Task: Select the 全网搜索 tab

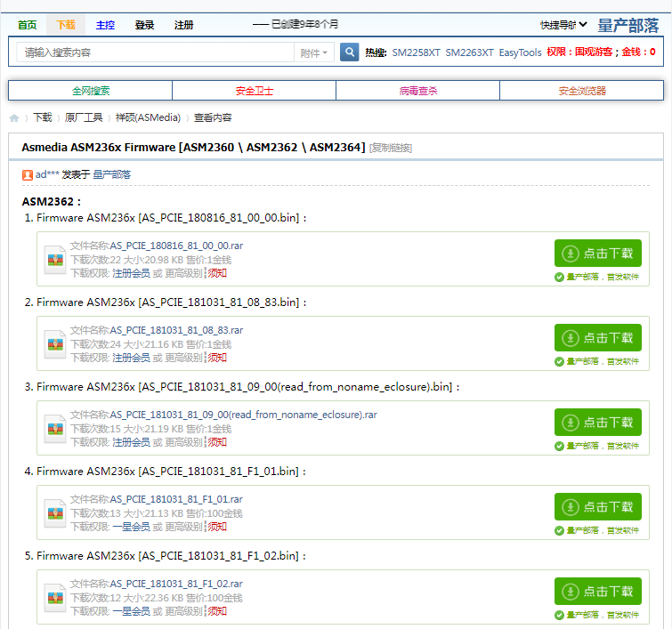Action: coord(91,91)
